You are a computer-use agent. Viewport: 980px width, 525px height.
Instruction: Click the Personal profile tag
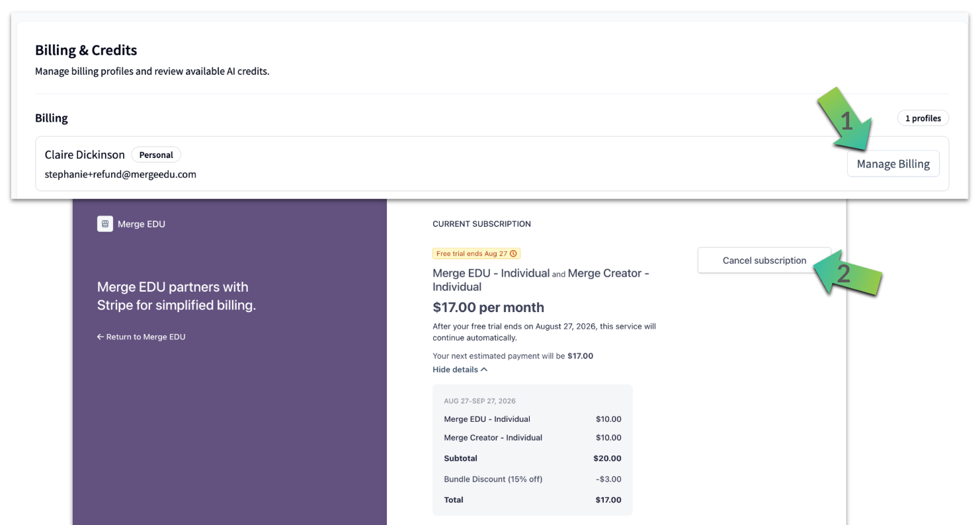click(x=156, y=155)
